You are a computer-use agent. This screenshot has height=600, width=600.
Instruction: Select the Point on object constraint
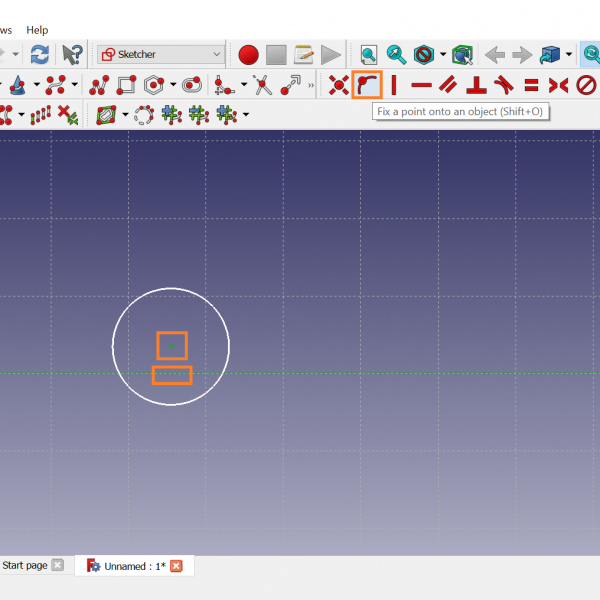coord(367,85)
